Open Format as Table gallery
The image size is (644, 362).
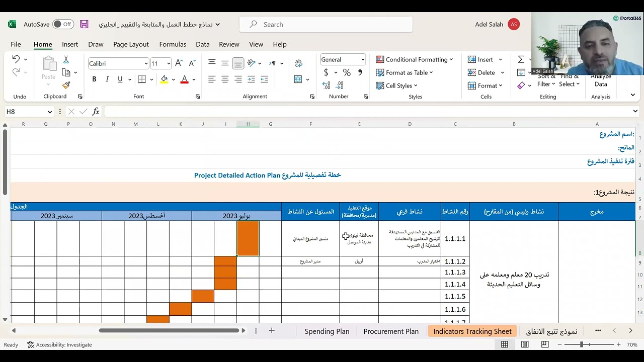(x=405, y=72)
